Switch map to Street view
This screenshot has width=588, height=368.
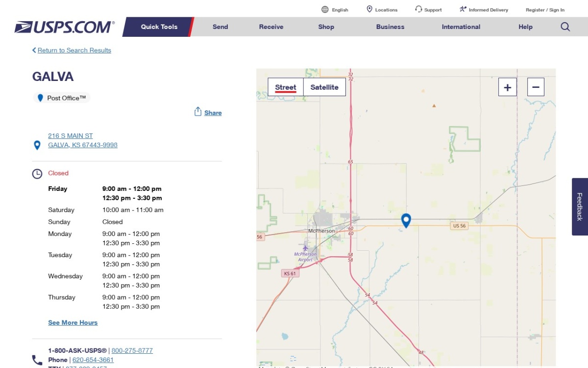(286, 87)
